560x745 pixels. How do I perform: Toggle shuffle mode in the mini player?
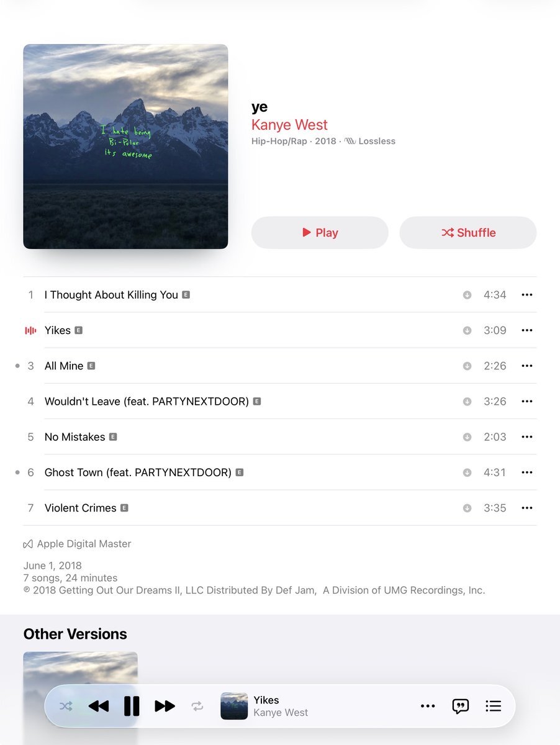(x=66, y=706)
